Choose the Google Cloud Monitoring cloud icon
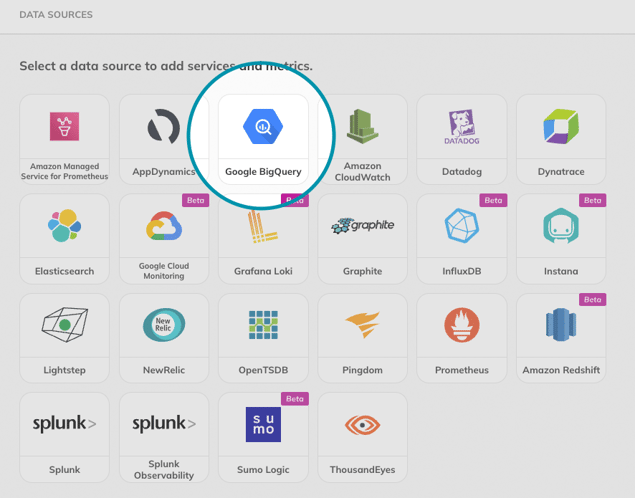Screen dimensions: 635x498 [x=164, y=226]
